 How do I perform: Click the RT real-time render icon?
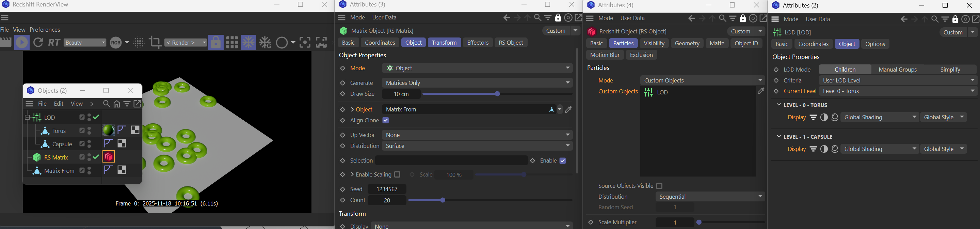click(54, 43)
